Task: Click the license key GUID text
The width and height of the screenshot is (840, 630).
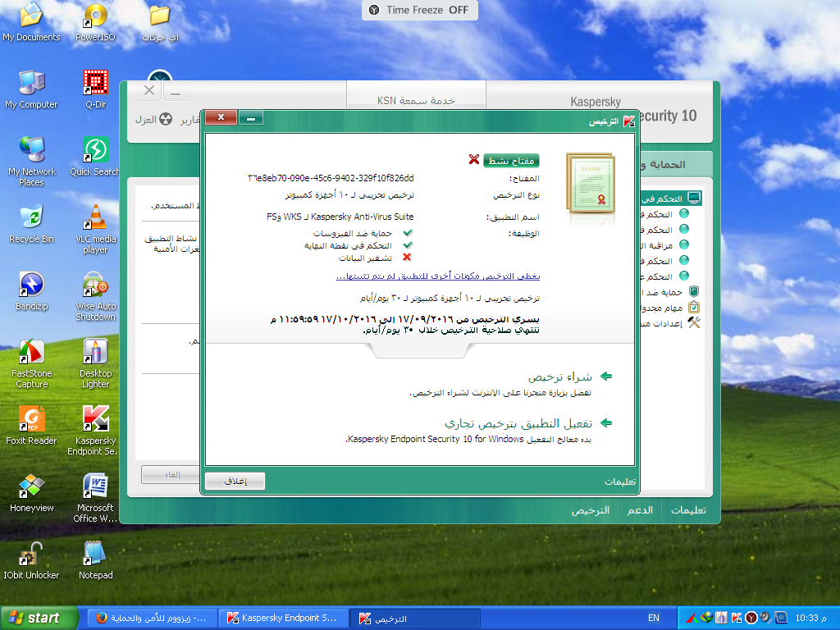Action: 331,178
